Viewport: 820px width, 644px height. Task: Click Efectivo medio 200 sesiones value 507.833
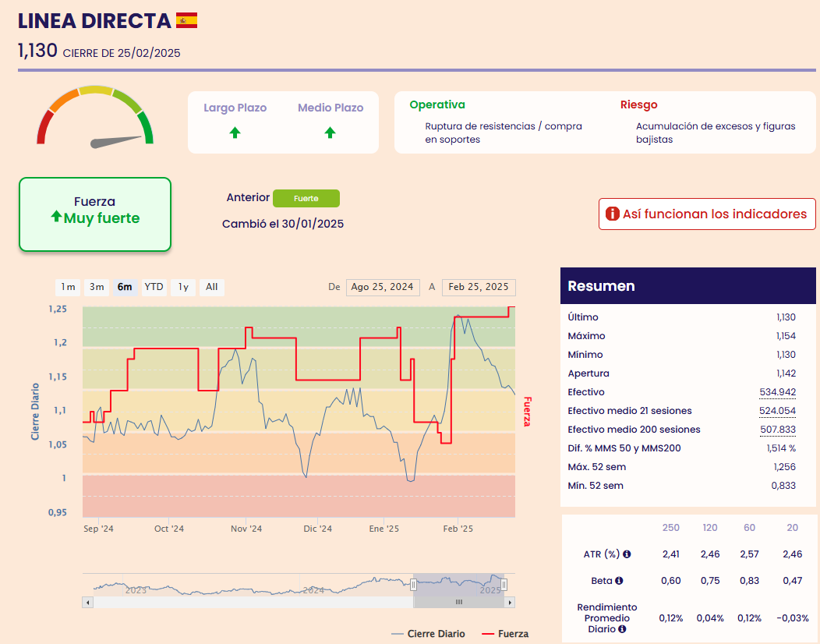coord(778,430)
